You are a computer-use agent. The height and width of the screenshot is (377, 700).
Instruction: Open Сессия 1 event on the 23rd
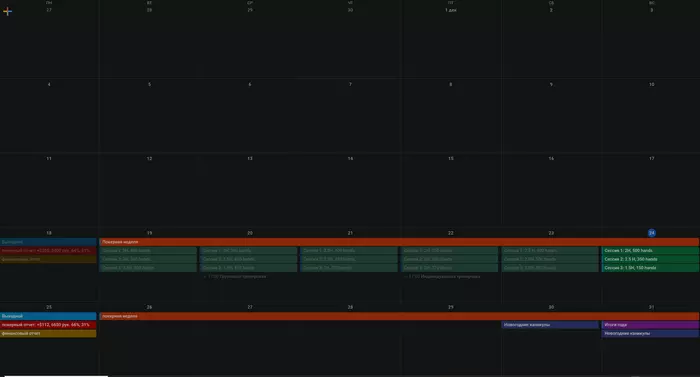(x=550, y=251)
